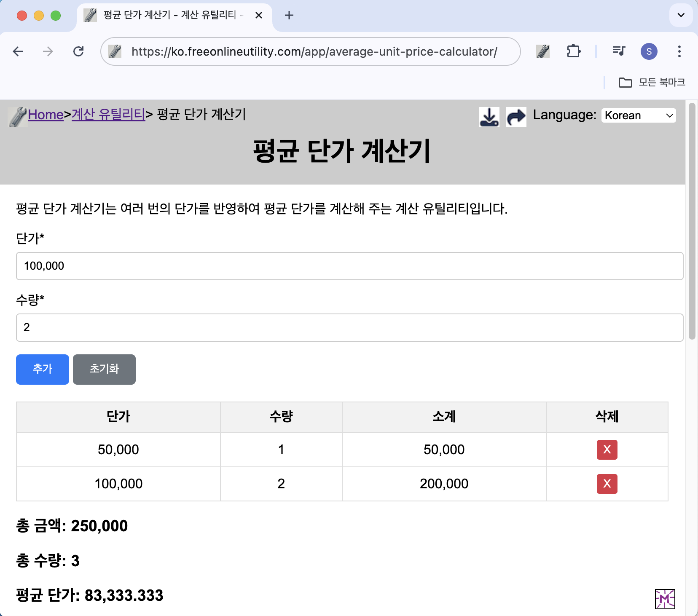Click the purple M icon at bottom right
698x616 pixels.
[x=665, y=599]
